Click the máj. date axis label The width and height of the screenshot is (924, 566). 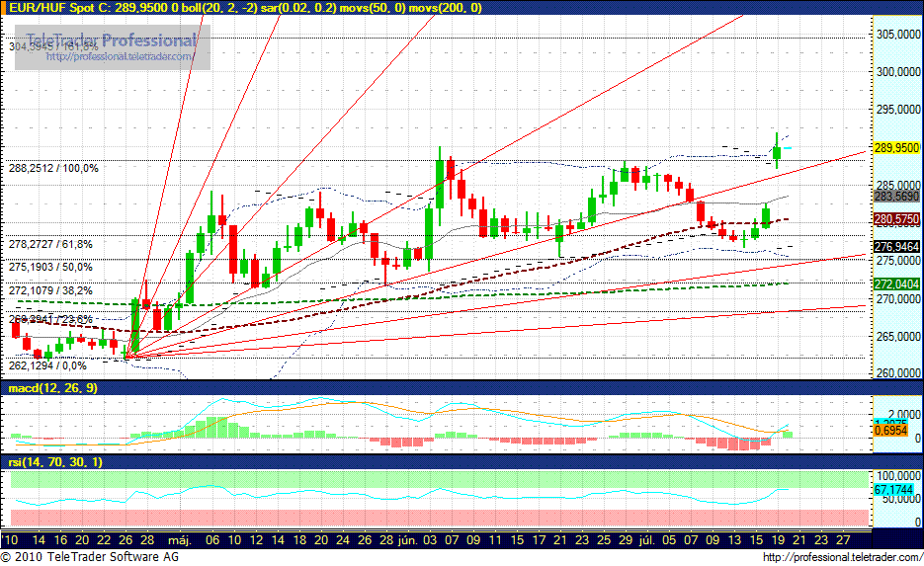179,539
